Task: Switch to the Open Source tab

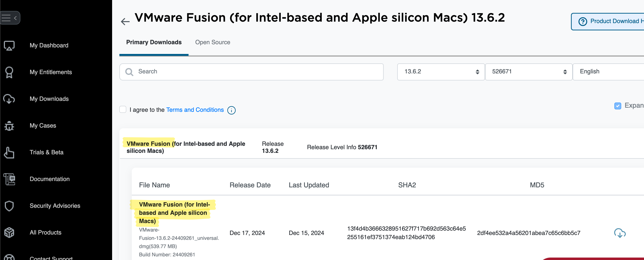Action: [x=213, y=42]
